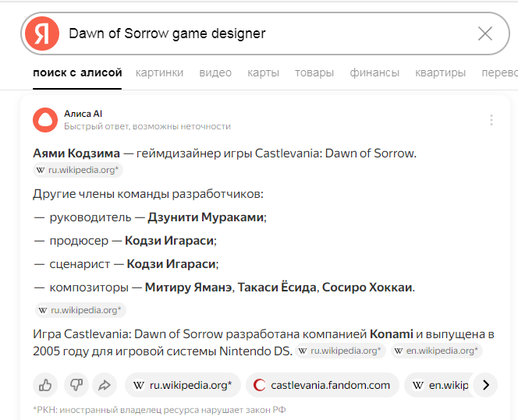Click 'Быстрый ответ, возможны неточности' subtitle
The height and width of the screenshot is (420, 518).
147,126
